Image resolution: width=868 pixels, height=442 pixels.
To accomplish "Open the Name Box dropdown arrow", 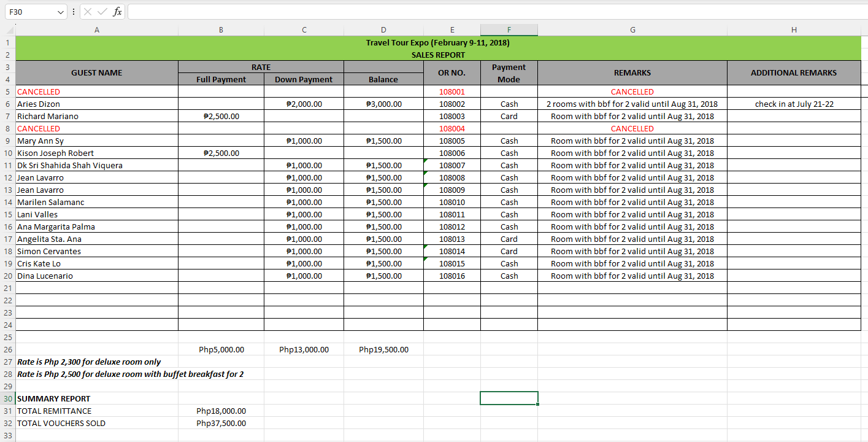I will [60, 12].
